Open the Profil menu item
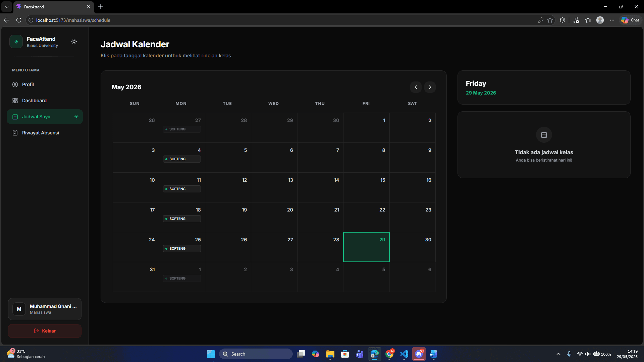 45,84
